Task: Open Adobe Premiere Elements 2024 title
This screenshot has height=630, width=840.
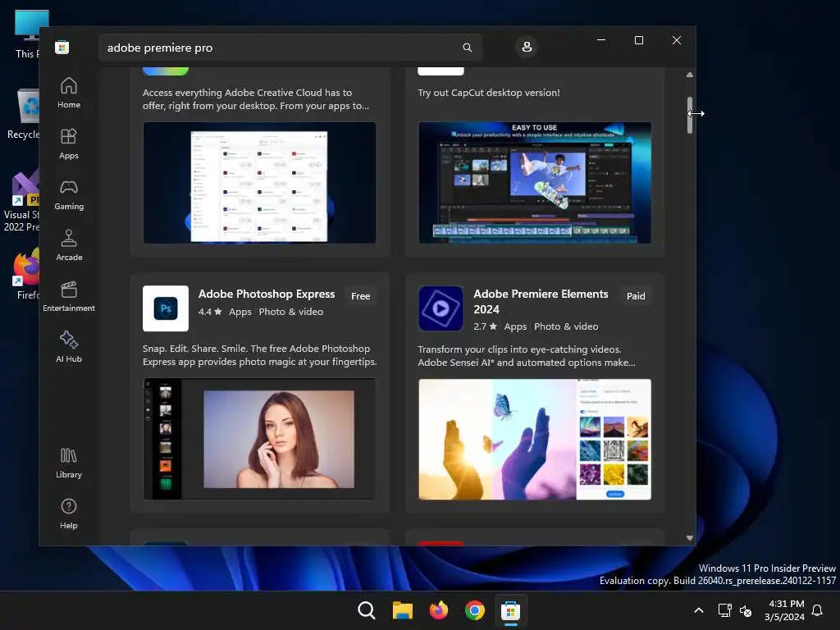Action: click(541, 302)
